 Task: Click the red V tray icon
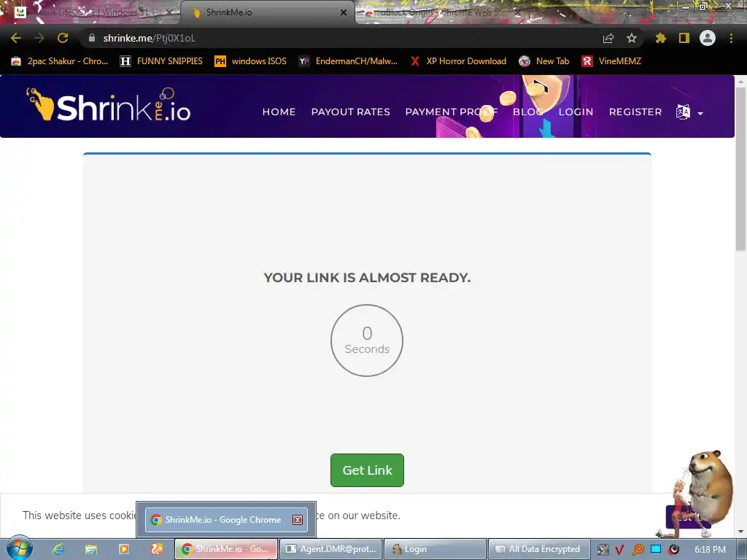619,550
